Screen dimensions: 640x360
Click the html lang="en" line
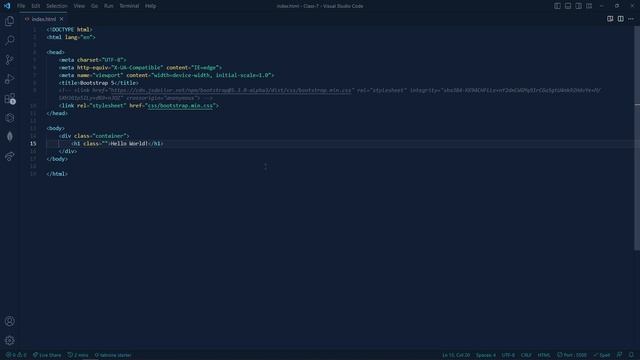(71, 37)
